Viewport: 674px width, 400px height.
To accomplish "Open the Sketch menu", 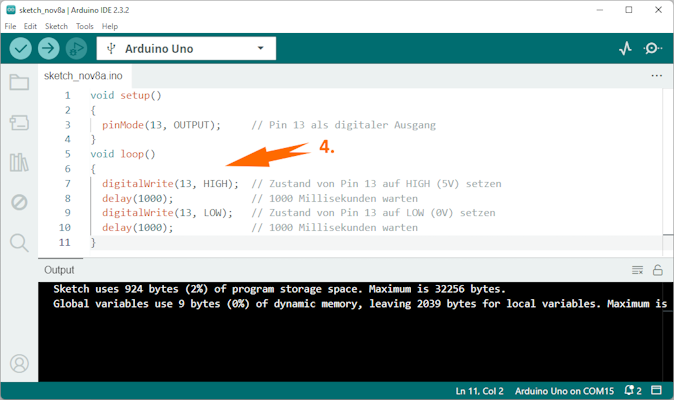I will 56,26.
